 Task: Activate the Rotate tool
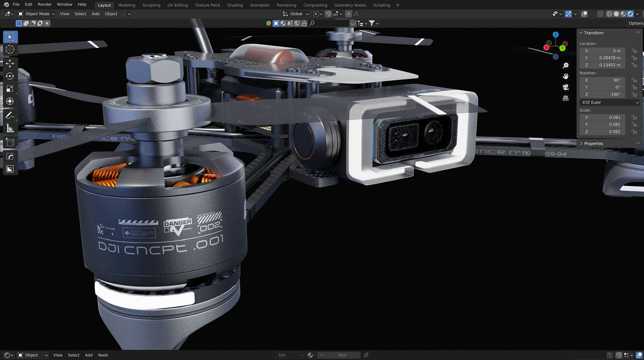(x=10, y=76)
